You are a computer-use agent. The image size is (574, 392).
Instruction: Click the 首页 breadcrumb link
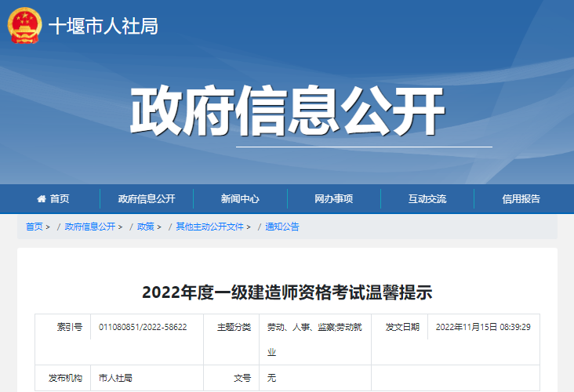click(x=34, y=227)
